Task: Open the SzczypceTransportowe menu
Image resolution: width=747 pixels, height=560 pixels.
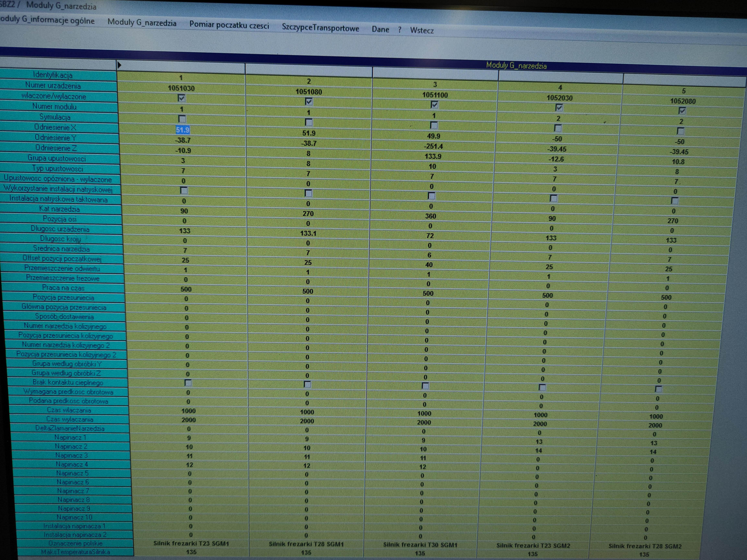Action: click(320, 28)
